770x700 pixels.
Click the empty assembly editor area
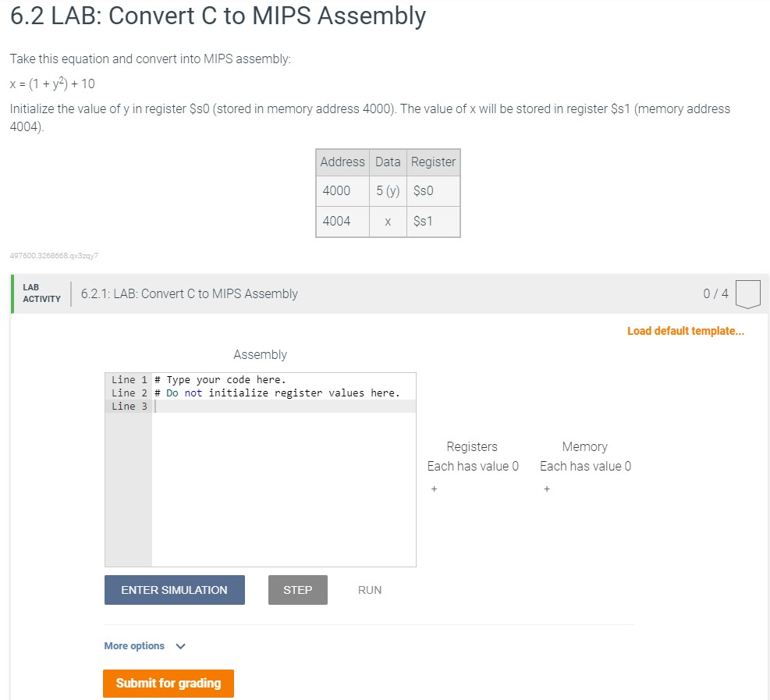284,489
